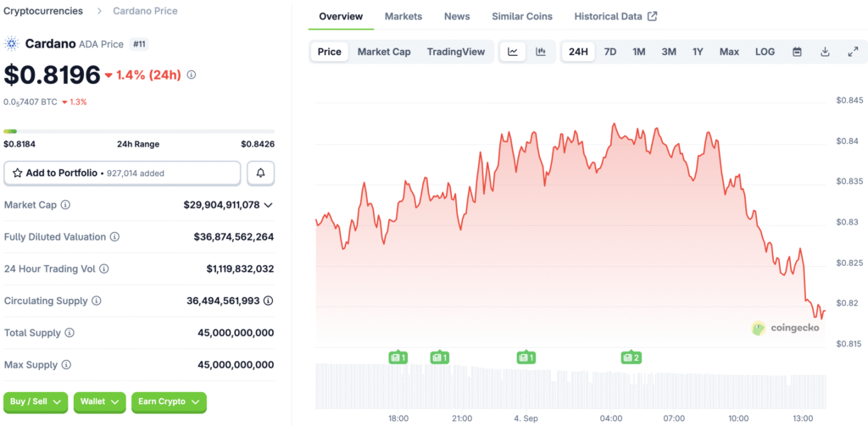Select the TradingView chart toggle
The height and width of the screenshot is (426, 868).
point(456,52)
